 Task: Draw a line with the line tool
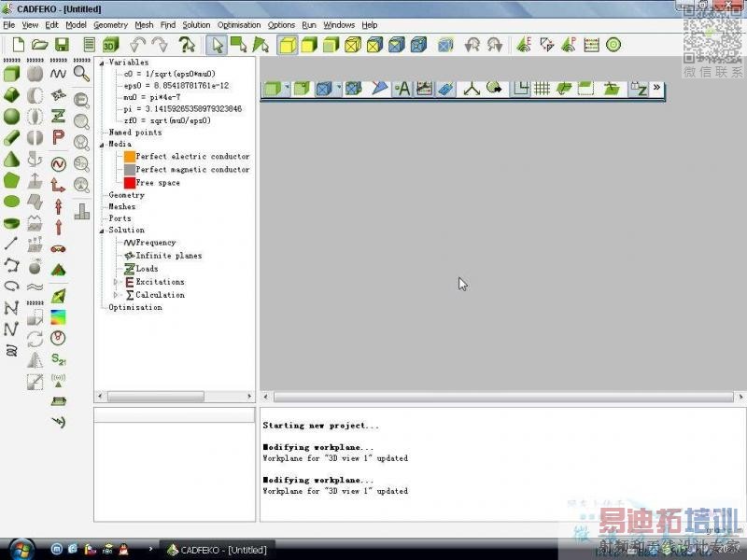tap(11, 244)
